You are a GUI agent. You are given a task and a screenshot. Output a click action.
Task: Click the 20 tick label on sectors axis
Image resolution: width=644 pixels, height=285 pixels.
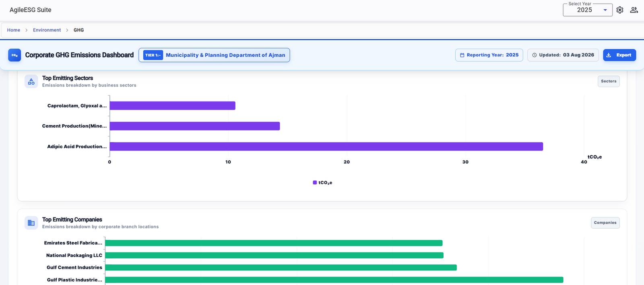347,162
